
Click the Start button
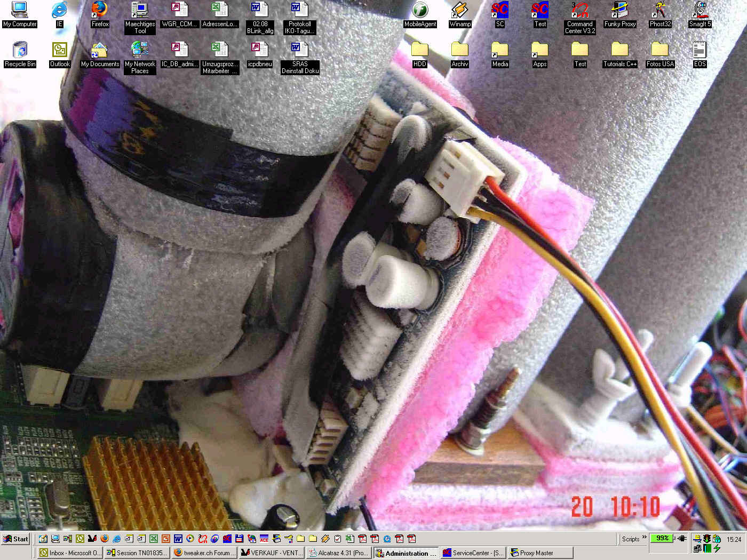click(15, 539)
